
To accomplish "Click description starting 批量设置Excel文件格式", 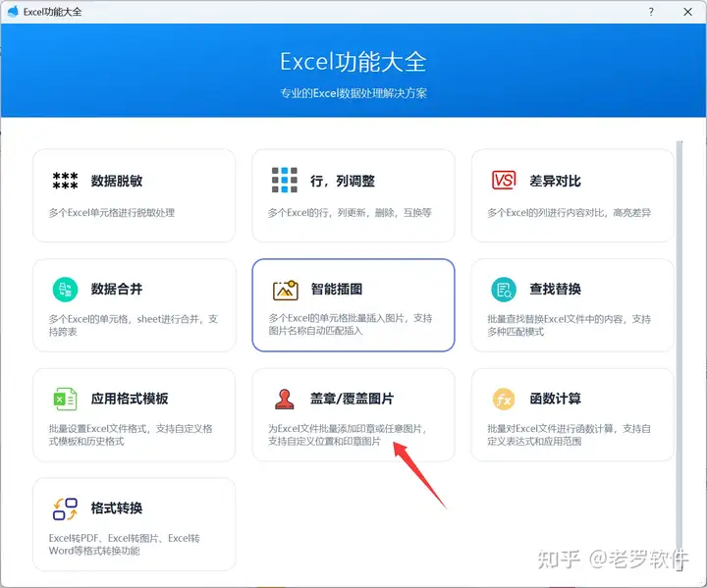I will click(x=131, y=435).
